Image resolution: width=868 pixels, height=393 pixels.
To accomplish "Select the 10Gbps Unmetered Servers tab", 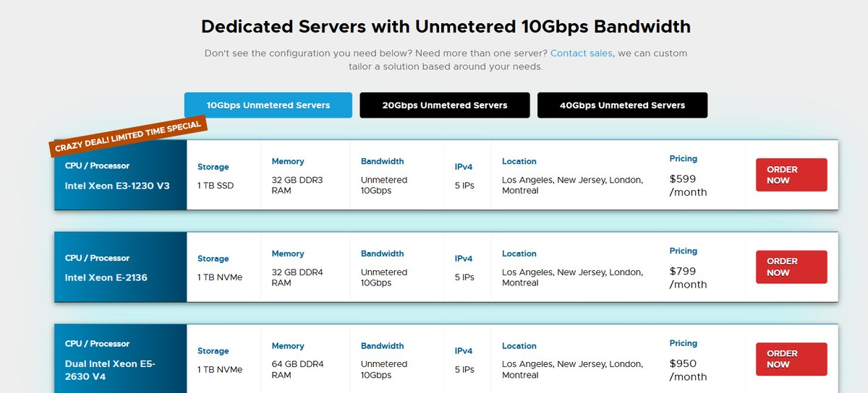I will tap(268, 105).
